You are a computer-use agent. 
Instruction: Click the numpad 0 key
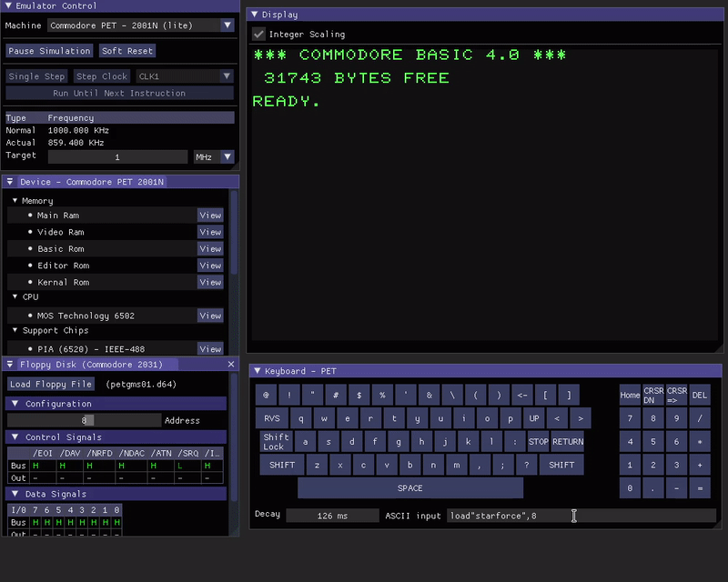point(630,487)
